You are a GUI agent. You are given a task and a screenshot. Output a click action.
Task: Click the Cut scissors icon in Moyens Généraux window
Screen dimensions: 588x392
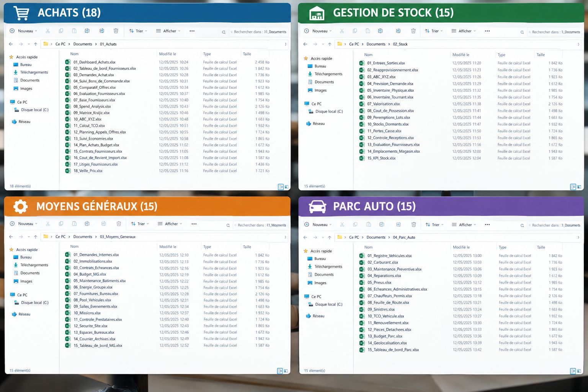click(x=47, y=224)
